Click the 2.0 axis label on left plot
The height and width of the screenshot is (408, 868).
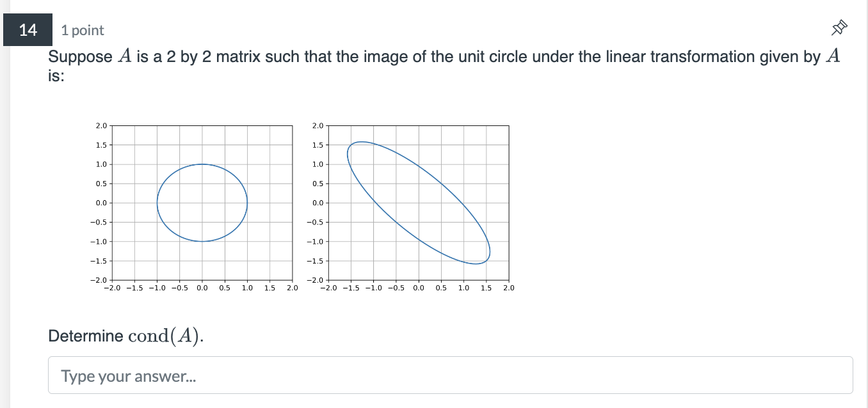(100, 125)
